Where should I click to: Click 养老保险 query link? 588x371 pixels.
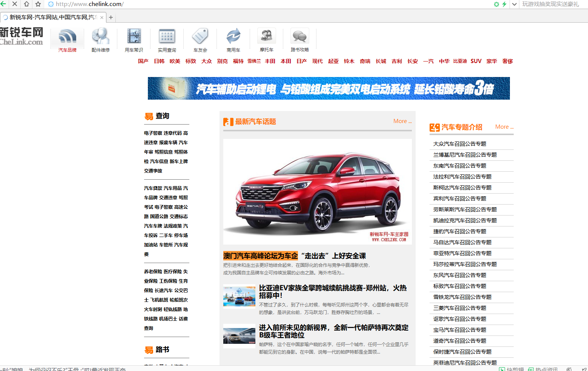point(153,272)
